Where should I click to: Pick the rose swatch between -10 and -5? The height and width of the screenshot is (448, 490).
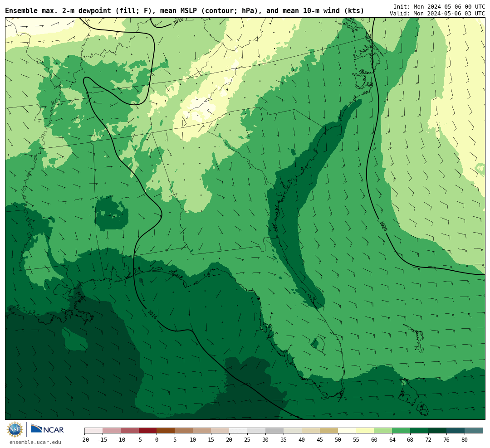[x=130, y=431]
